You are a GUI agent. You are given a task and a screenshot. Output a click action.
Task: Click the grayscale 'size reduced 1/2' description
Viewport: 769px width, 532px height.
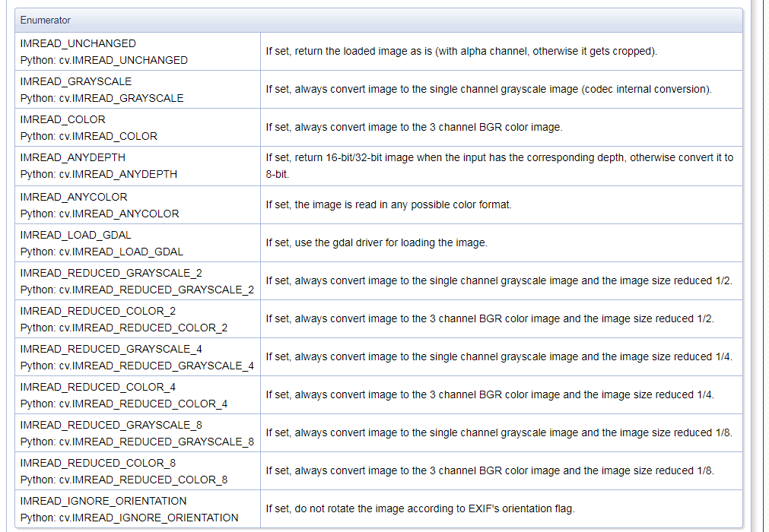tap(499, 280)
